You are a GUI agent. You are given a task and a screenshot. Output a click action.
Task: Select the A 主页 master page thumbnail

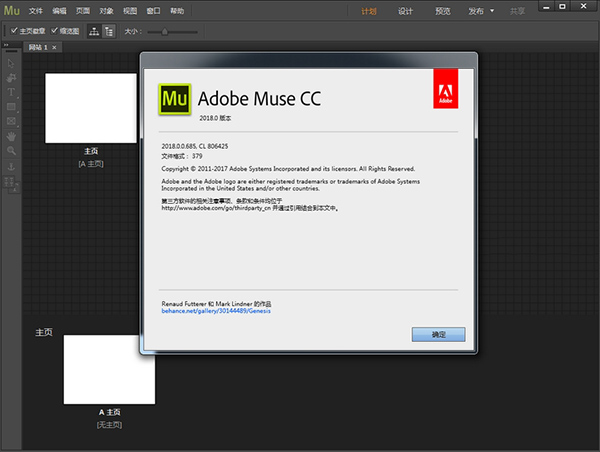pyautogui.click(x=109, y=368)
